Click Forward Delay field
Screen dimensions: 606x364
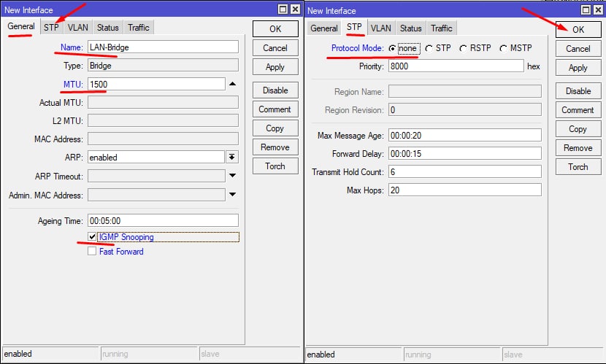[x=465, y=153]
